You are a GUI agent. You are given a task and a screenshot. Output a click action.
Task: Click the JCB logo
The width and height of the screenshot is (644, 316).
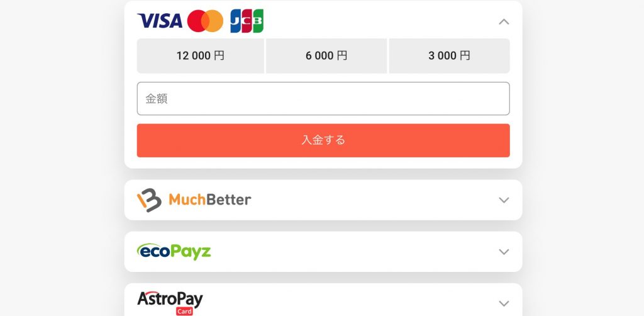tap(247, 21)
